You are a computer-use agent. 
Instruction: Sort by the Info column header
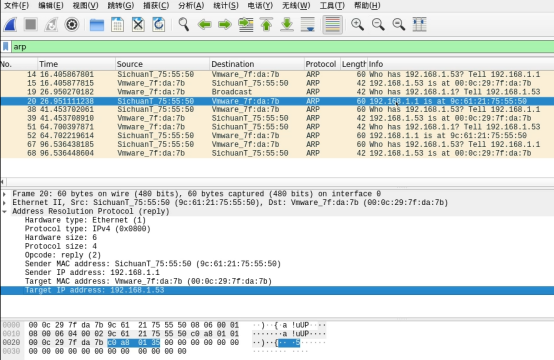[x=461, y=64]
